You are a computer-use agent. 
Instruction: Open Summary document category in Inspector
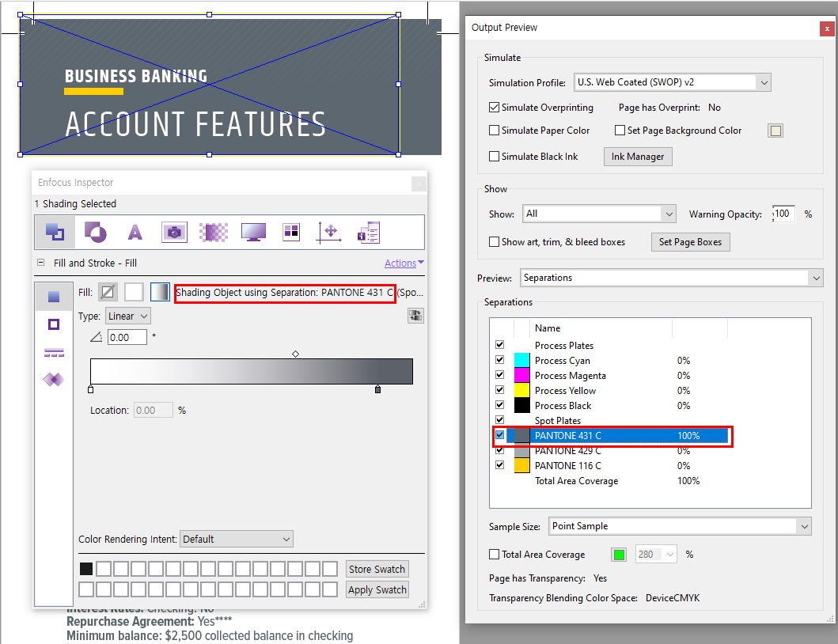[x=369, y=233]
